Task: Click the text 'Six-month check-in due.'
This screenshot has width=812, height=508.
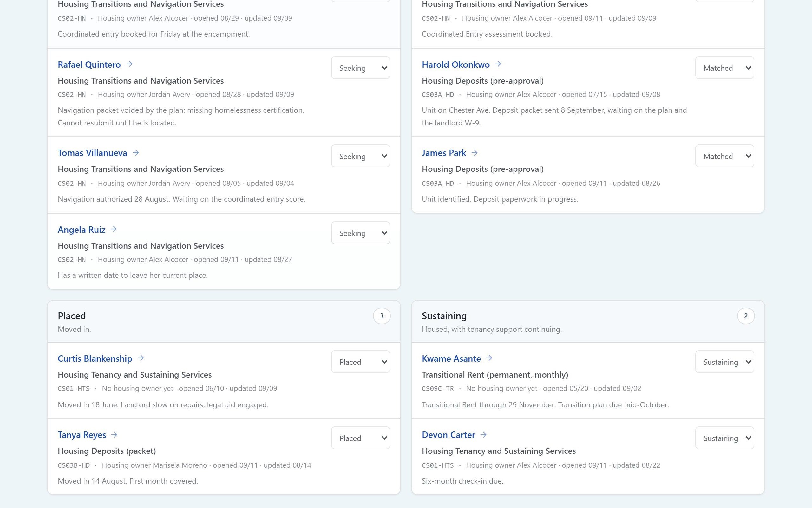Action: point(462,481)
